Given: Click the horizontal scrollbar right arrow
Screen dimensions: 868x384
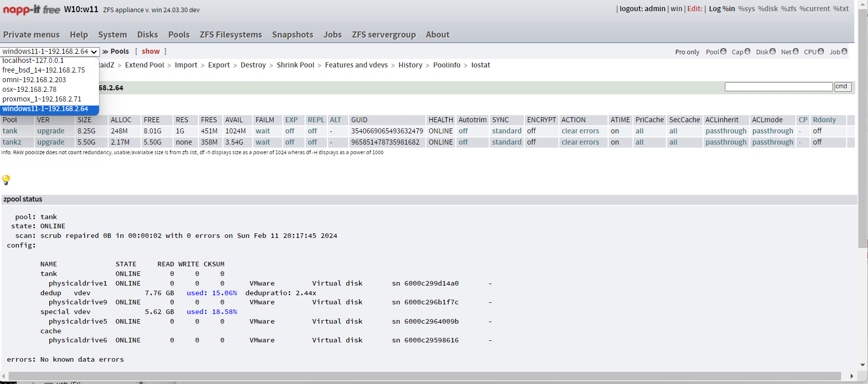Looking at the screenshot, I should click(x=852, y=376).
